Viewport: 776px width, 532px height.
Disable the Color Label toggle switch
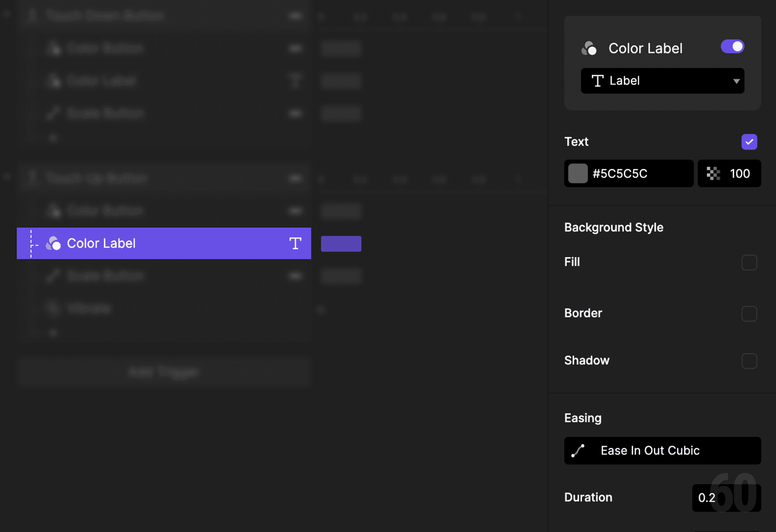[732, 46]
